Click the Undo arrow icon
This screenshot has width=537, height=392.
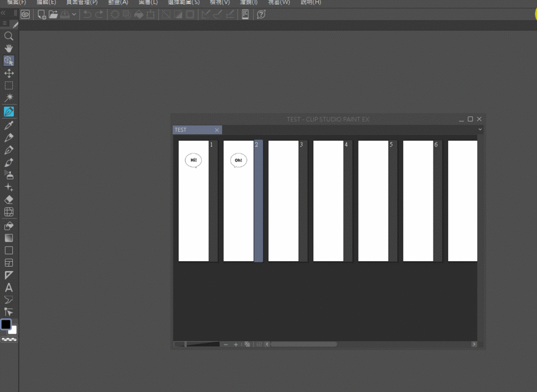(x=87, y=15)
